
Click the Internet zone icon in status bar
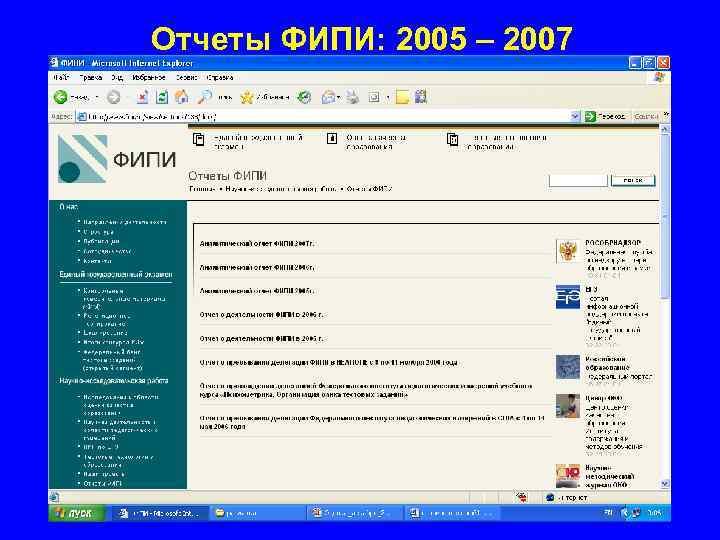tap(550, 497)
